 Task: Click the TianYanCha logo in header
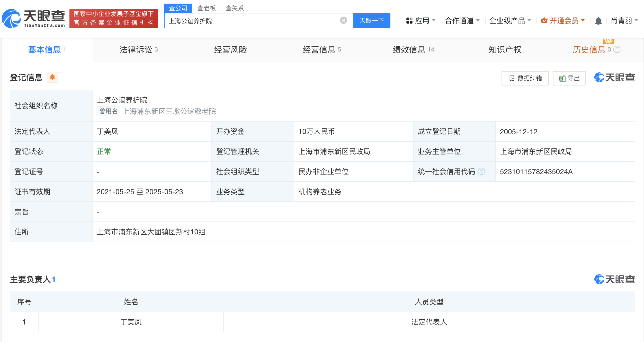point(33,19)
